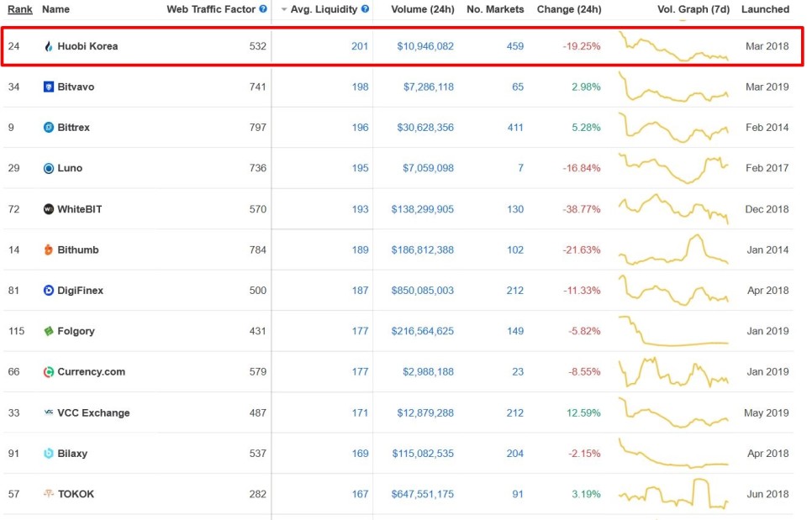Click Luno's 7 markets count
The height and width of the screenshot is (520, 812).
tap(520, 168)
